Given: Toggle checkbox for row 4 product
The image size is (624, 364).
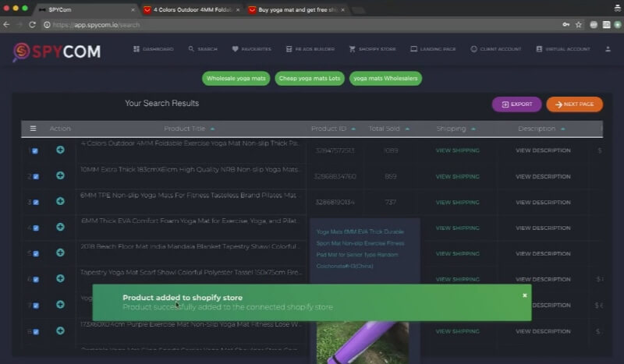Looking at the screenshot, I should 36,228.
